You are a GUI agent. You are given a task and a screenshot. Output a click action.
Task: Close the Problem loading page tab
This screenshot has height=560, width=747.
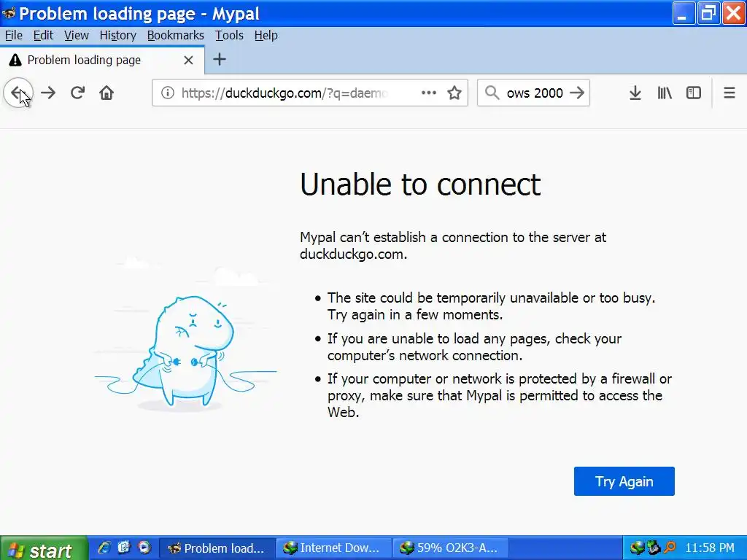pyautogui.click(x=189, y=60)
